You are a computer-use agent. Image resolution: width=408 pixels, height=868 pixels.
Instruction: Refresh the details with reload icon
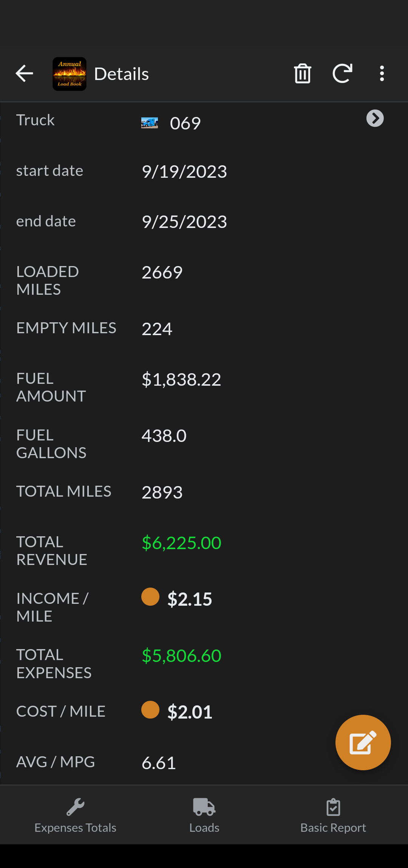[342, 74]
